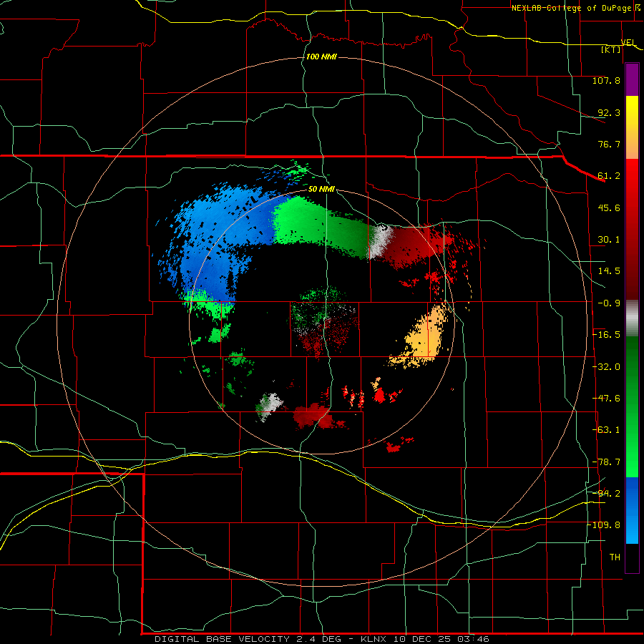The height and width of the screenshot is (644, 644).
Task: Click the 107.8 value on the velocity scale
Action: click(x=606, y=80)
